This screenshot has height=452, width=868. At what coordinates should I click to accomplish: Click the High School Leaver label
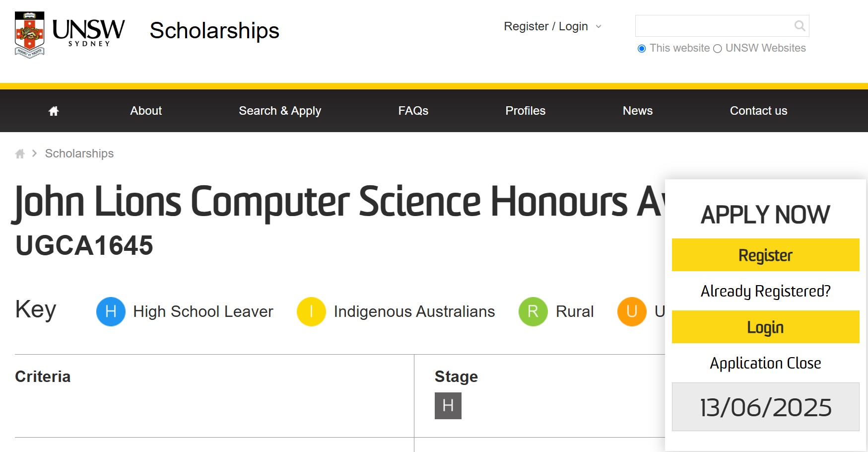coord(203,311)
